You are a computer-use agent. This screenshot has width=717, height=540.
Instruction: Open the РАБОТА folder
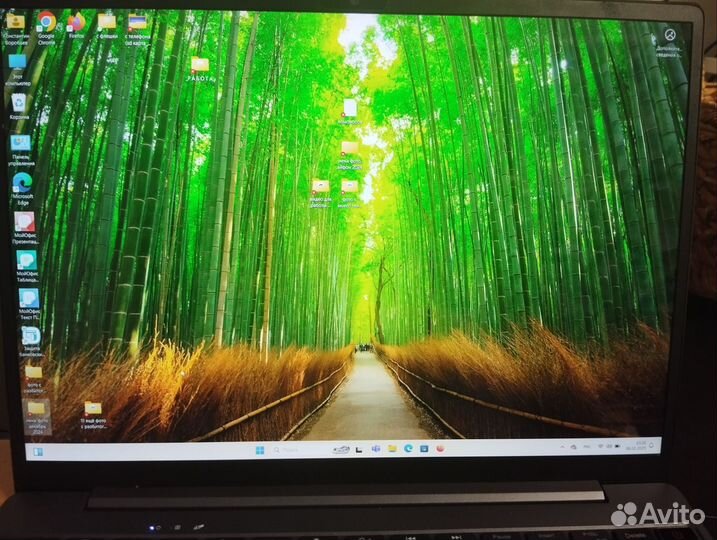[x=200, y=70]
